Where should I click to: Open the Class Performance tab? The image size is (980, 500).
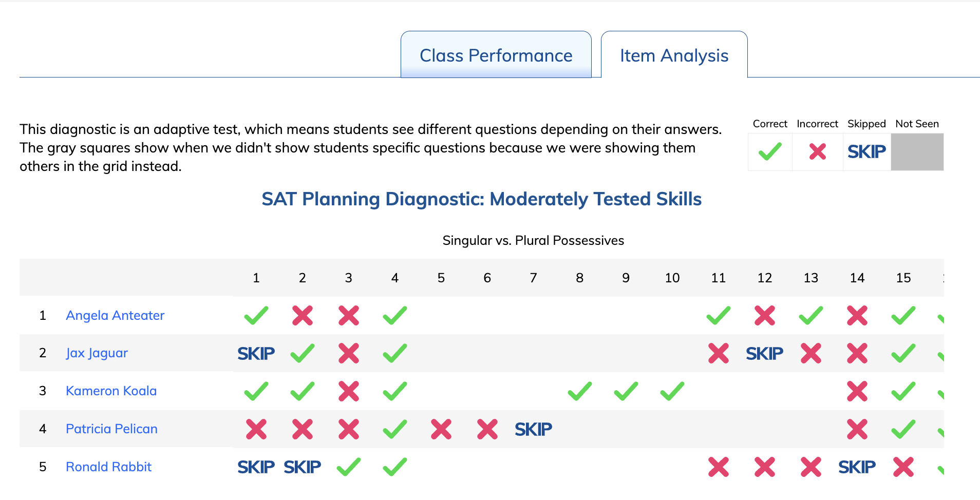(496, 55)
